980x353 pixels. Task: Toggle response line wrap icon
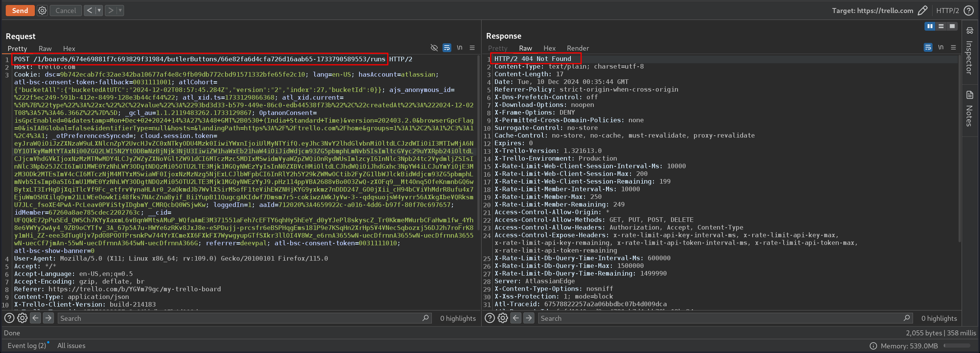pyautogui.click(x=928, y=48)
